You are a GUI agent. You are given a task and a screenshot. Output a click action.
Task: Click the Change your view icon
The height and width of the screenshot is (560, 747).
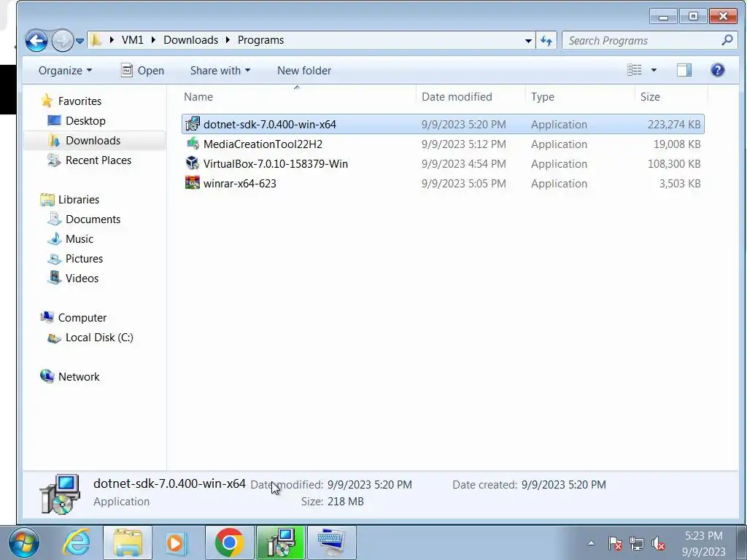[x=634, y=70]
